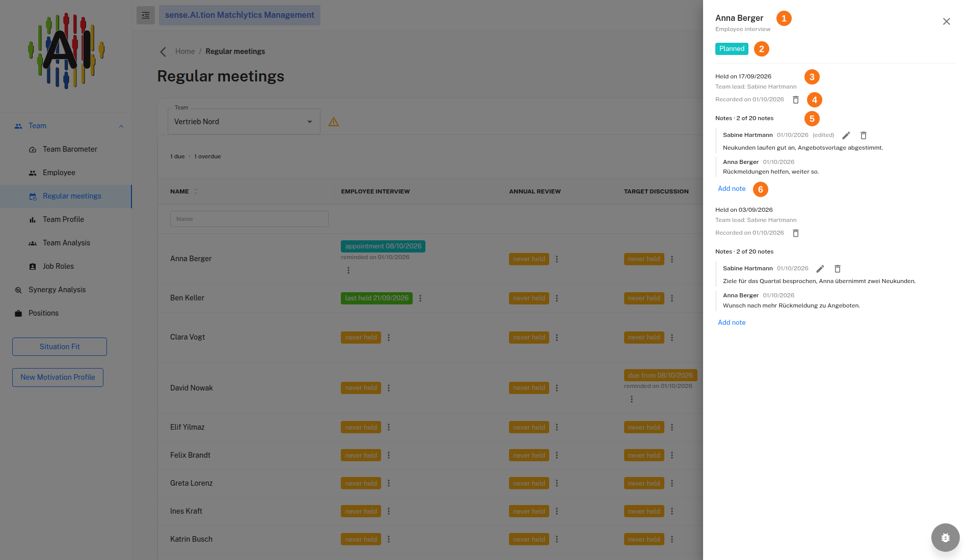Viewport: 968px width, 560px height.
Task: Add note to the 17/09/2026 meeting
Action: pyautogui.click(x=732, y=189)
